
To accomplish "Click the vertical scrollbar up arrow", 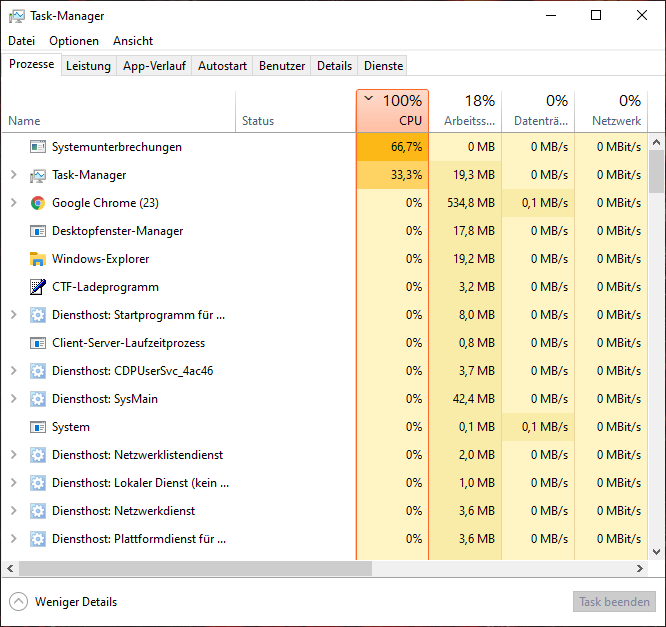I will (657, 142).
